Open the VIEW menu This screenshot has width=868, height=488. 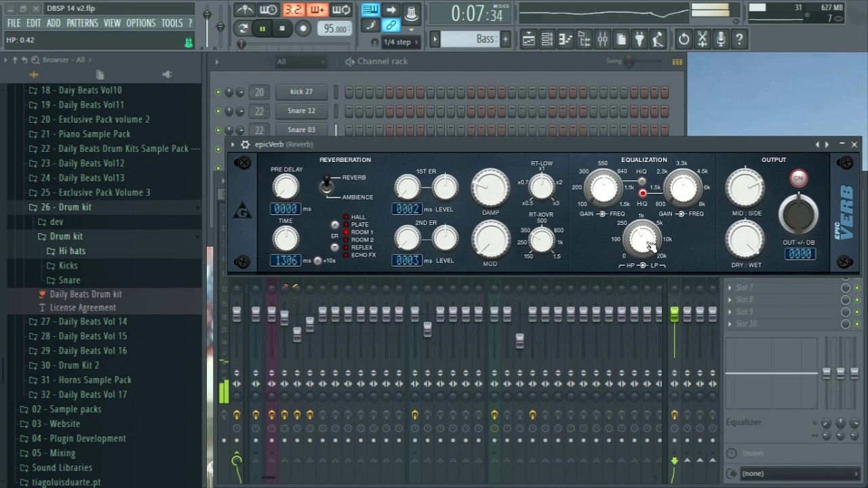[x=113, y=23]
